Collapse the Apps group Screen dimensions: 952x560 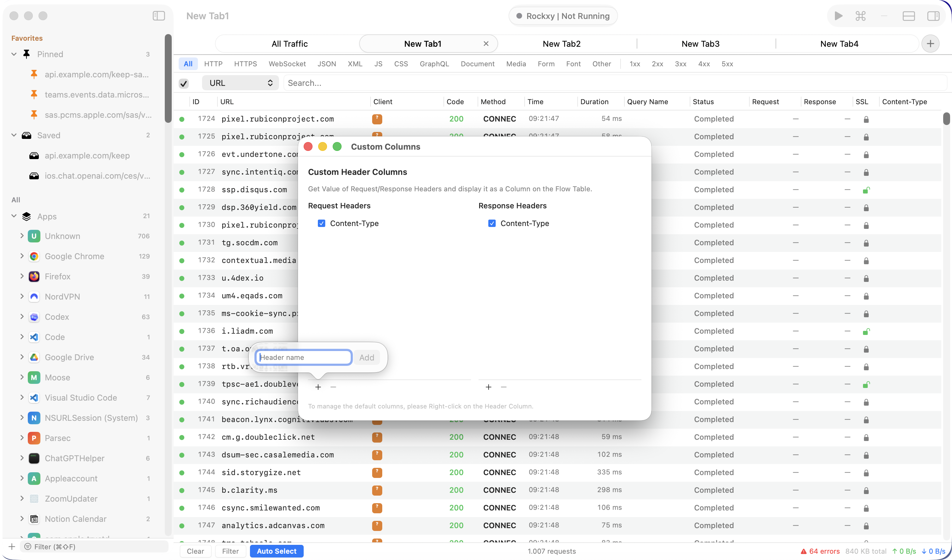click(x=14, y=216)
